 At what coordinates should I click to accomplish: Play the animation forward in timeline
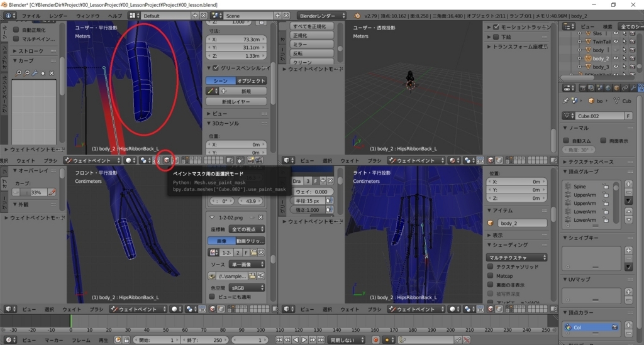coord(304,340)
